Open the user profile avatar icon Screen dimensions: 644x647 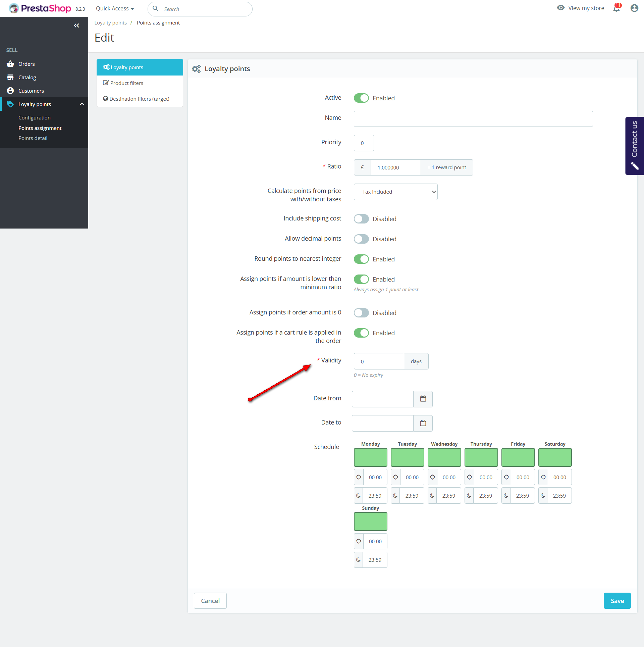coord(634,8)
